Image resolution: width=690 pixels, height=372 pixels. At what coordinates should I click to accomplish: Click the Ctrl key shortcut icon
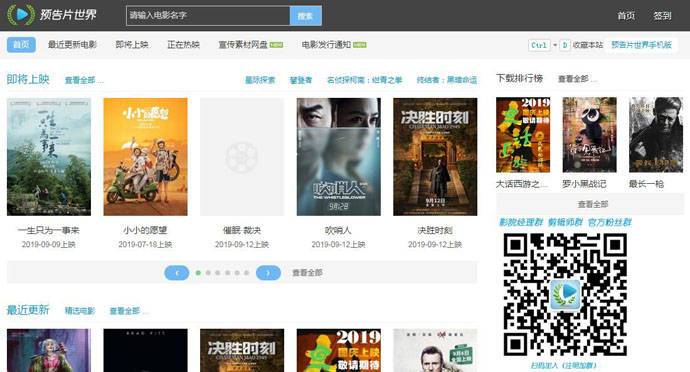tap(539, 45)
